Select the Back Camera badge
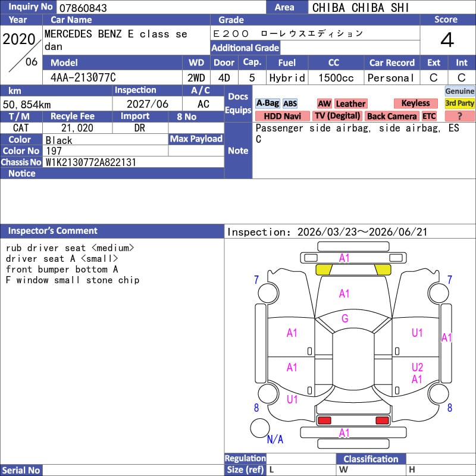 tap(392, 116)
